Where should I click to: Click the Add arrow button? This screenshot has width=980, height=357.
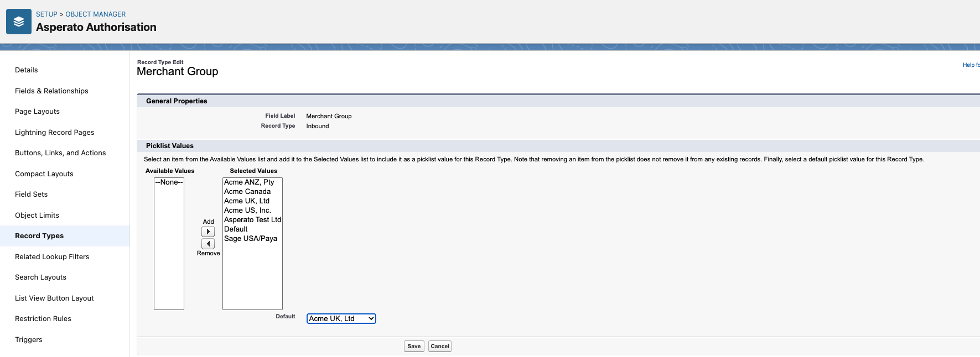208,232
